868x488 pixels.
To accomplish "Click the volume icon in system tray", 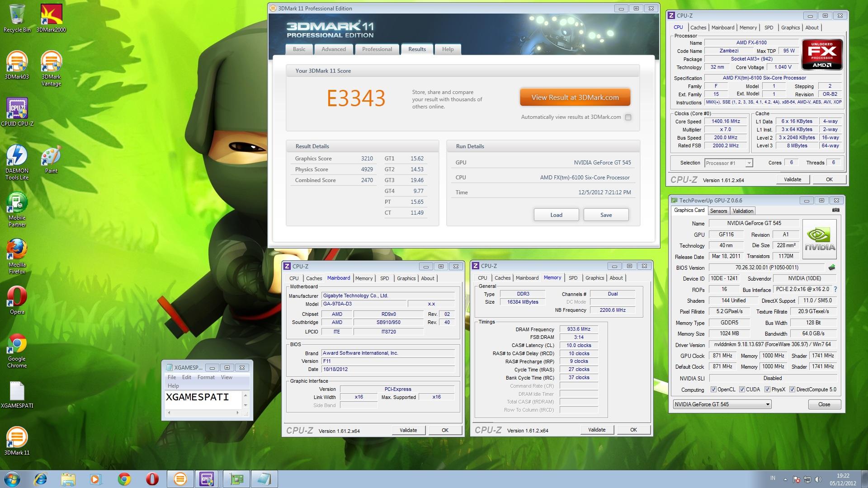I will pos(818,479).
